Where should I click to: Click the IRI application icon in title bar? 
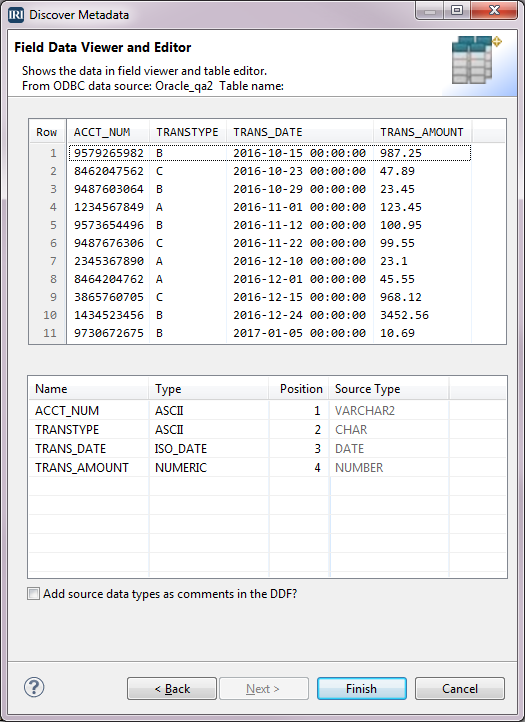click(x=16, y=14)
